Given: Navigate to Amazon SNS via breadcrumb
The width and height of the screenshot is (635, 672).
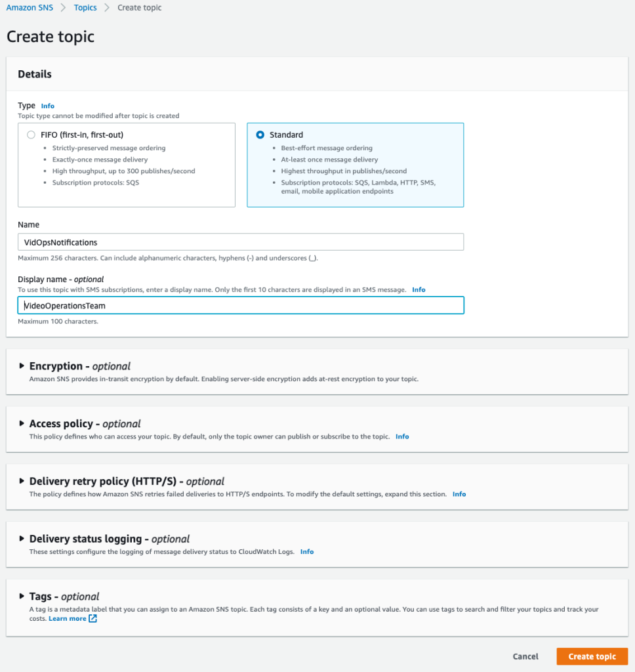Looking at the screenshot, I should click(30, 7).
